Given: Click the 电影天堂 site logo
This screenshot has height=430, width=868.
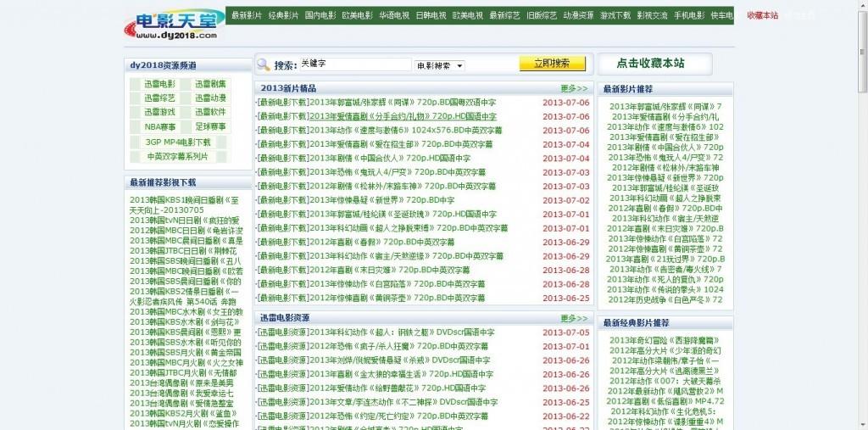Looking at the screenshot, I should click(173, 25).
